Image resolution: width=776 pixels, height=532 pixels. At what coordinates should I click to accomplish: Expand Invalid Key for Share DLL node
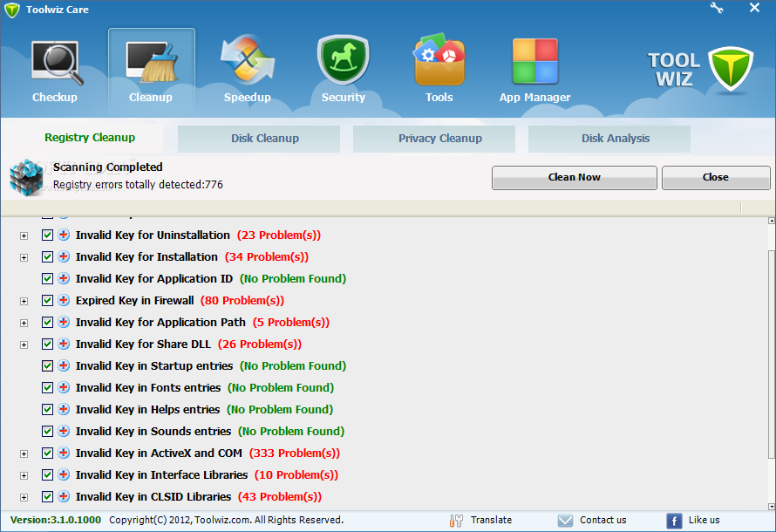point(24,345)
